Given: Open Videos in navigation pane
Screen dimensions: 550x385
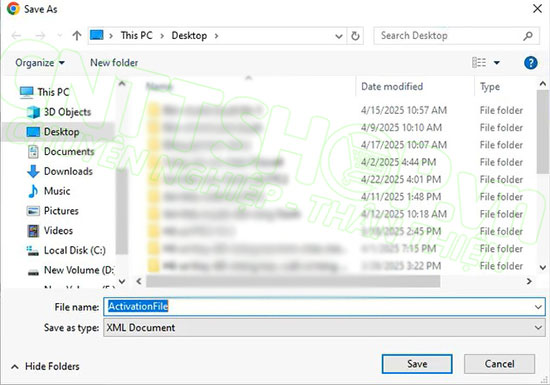Looking at the screenshot, I should pyautogui.click(x=58, y=231).
